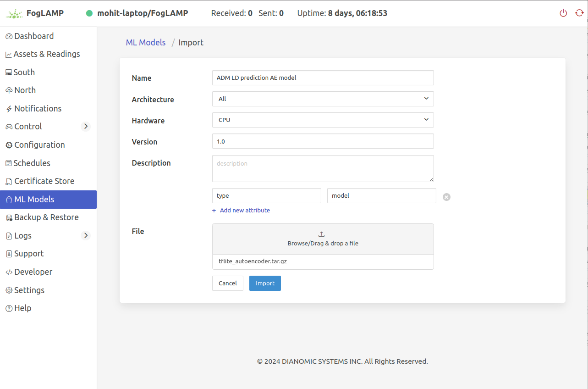
Task: Navigate to ML Models breadcrumb
Action: pos(145,43)
